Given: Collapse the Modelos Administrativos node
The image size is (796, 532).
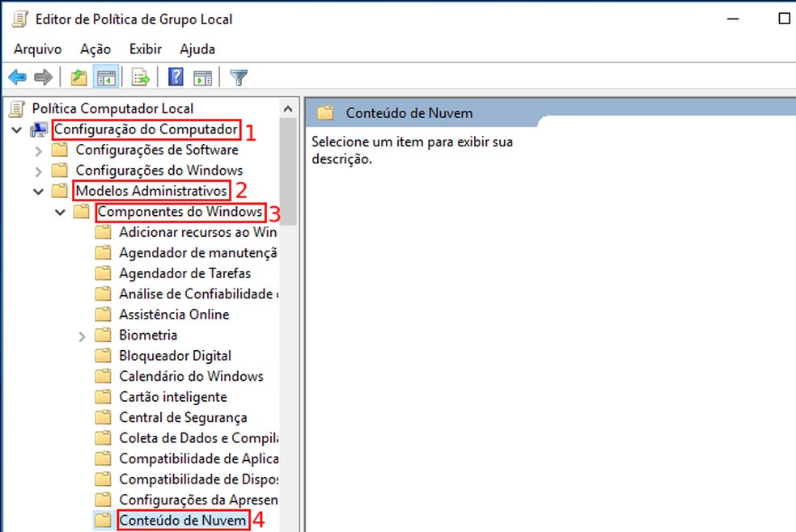Looking at the screenshot, I should (39, 192).
